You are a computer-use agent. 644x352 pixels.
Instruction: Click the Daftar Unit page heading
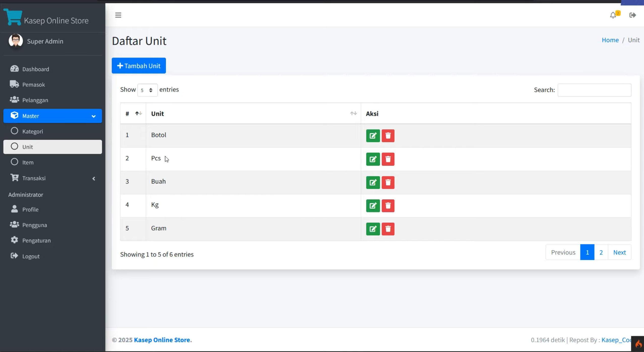(139, 41)
